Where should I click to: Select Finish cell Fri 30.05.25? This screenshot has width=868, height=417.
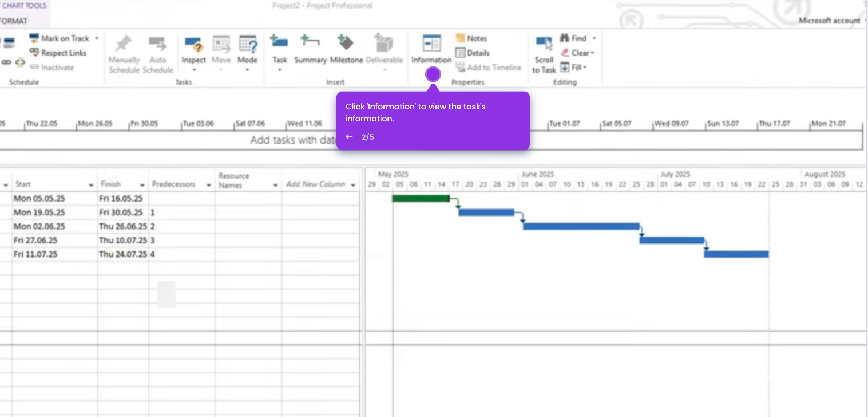click(x=123, y=213)
